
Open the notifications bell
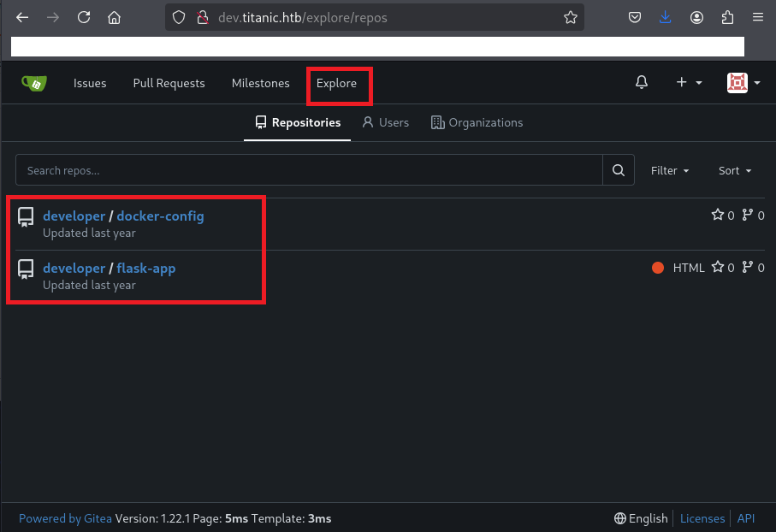(x=642, y=83)
